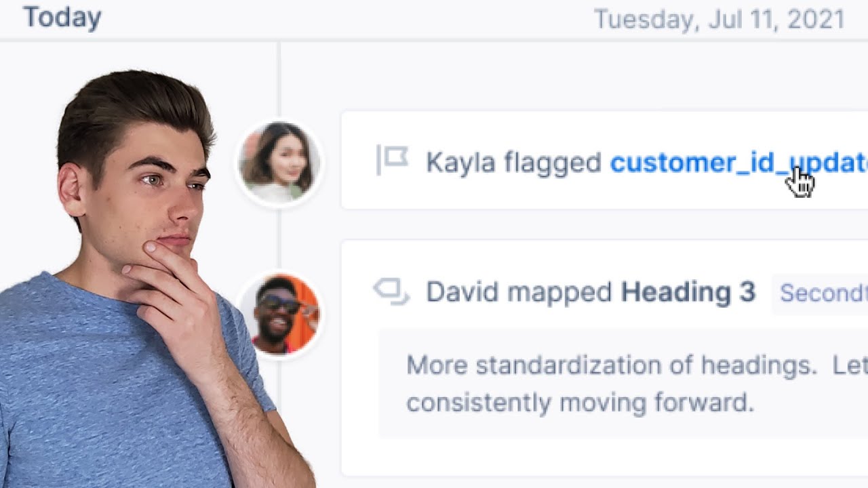868x488 pixels.
Task: Click the vertical timeline line between avatars
Action: pyautogui.click(x=279, y=237)
